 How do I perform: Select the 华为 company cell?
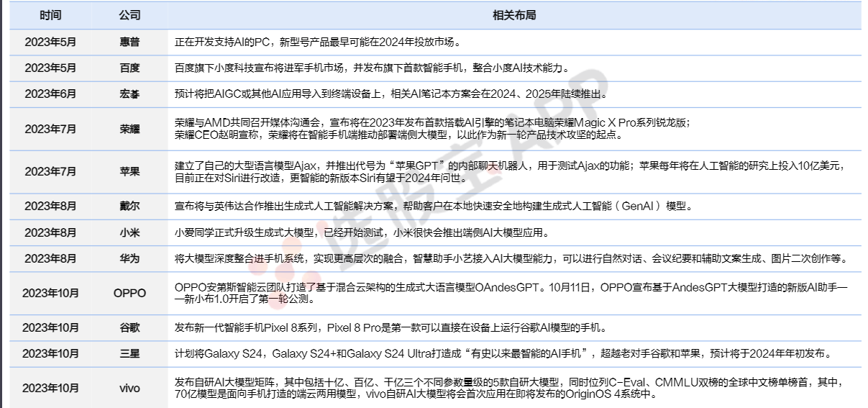coord(129,259)
